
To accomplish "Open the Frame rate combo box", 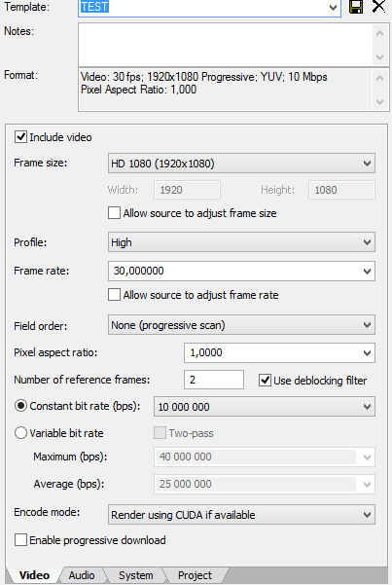I will [241, 271].
